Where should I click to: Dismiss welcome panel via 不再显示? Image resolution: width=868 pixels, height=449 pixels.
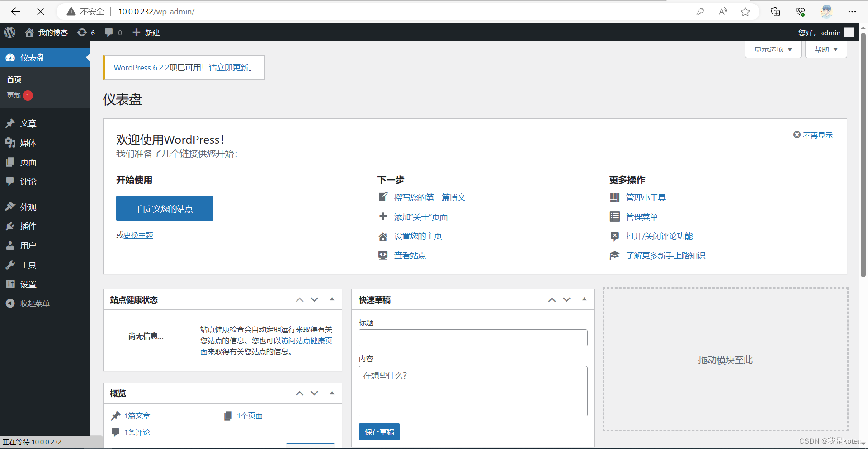point(813,135)
